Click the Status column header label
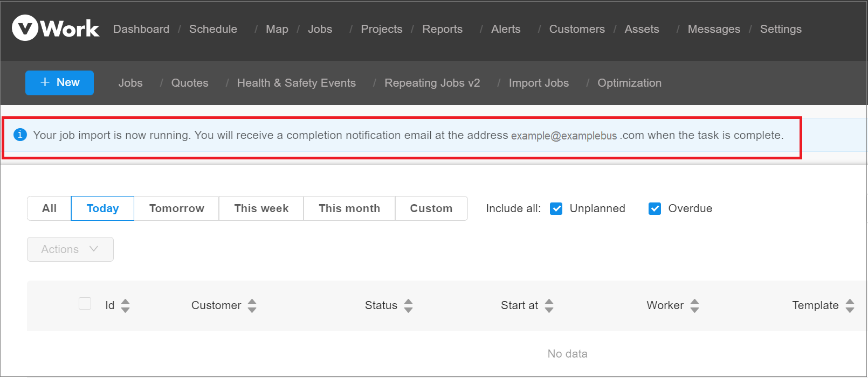Viewport: 868px width, 378px height. (x=381, y=305)
